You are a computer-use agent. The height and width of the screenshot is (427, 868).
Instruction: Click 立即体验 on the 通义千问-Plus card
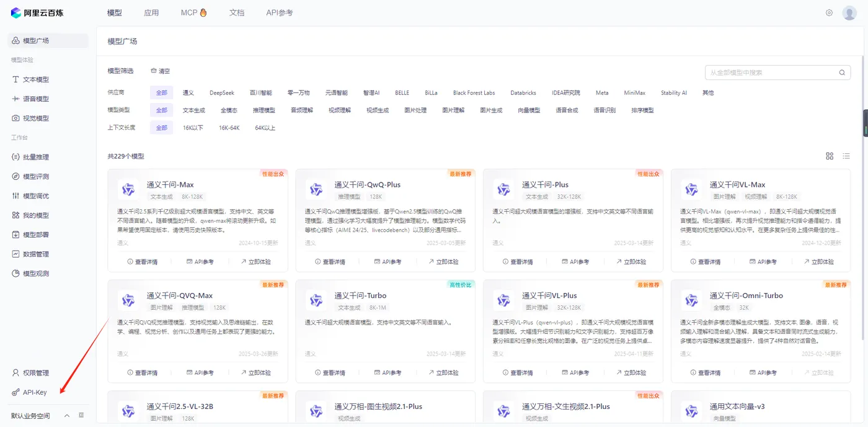[x=630, y=262]
